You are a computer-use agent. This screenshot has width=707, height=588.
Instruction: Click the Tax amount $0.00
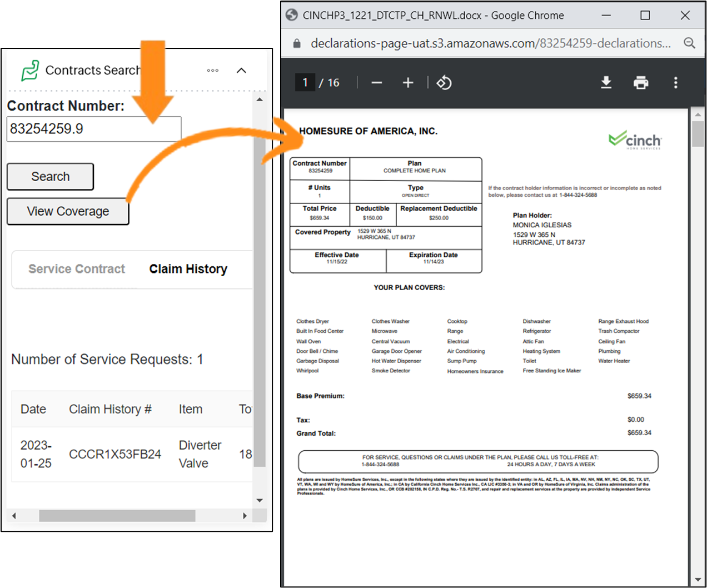tap(636, 420)
